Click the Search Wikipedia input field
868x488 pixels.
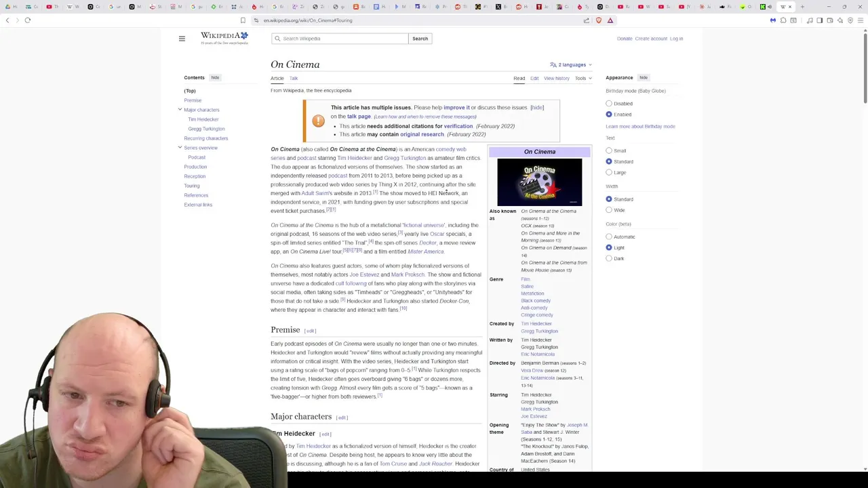pyautogui.click(x=340, y=39)
